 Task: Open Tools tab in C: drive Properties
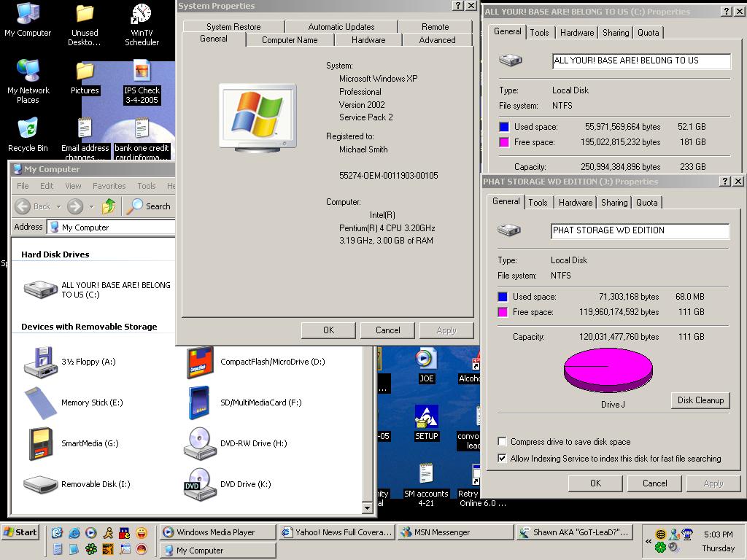tap(539, 32)
